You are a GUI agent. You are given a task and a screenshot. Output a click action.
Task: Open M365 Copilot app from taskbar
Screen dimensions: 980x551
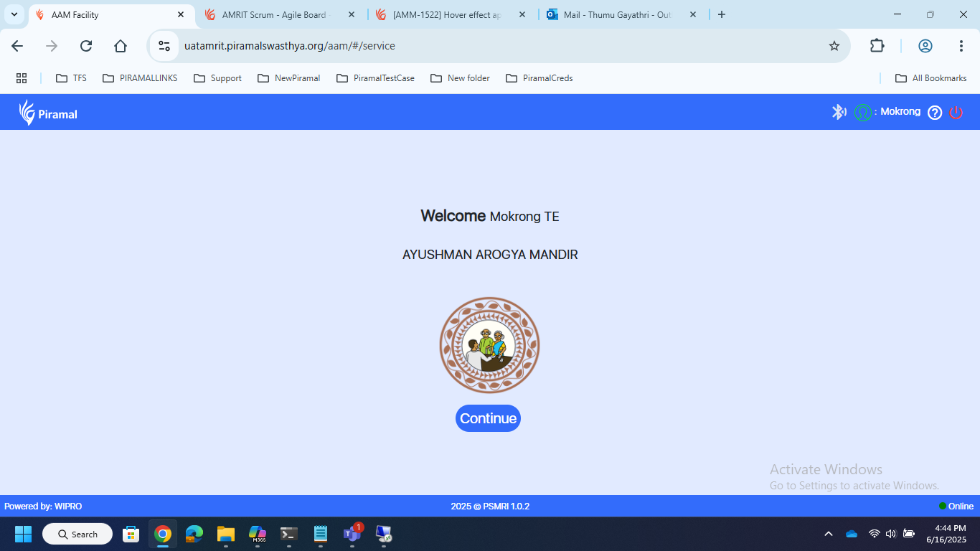(258, 534)
